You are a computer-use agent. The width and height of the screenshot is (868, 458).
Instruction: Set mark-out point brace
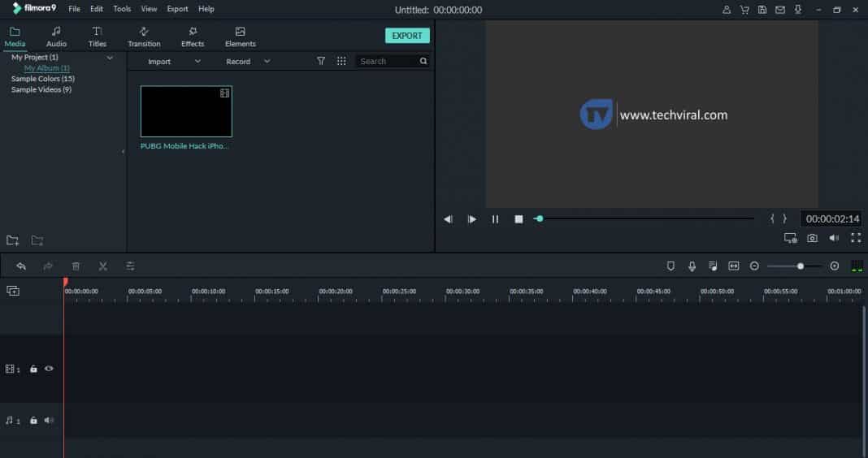tap(784, 219)
